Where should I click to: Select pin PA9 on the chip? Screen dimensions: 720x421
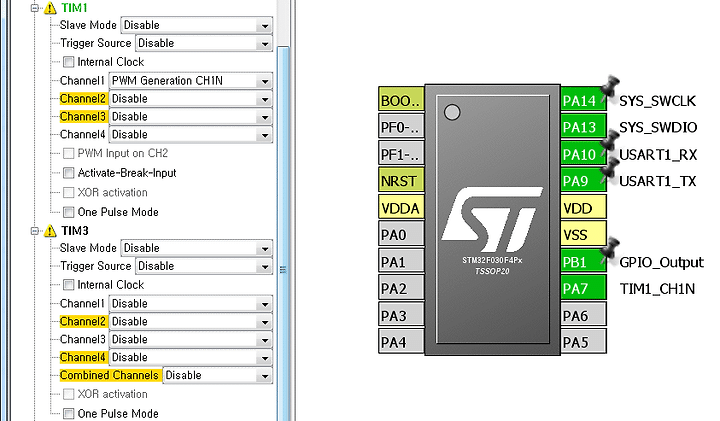click(x=583, y=180)
